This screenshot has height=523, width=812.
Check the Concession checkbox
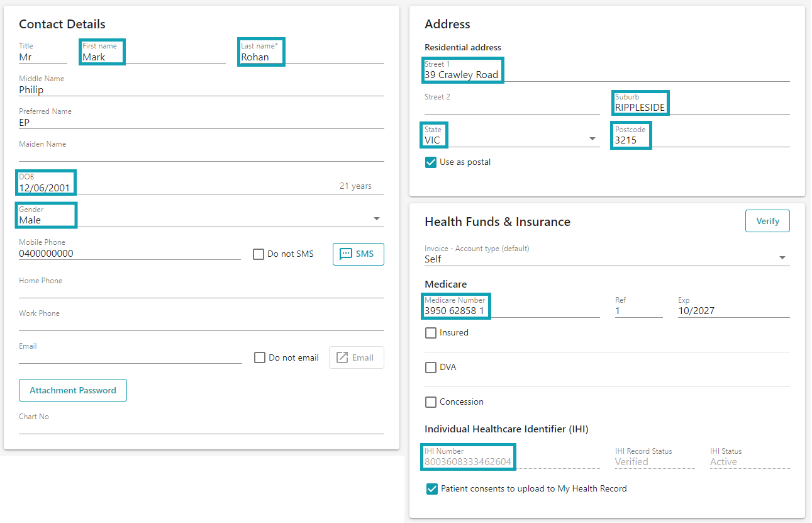tap(431, 402)
